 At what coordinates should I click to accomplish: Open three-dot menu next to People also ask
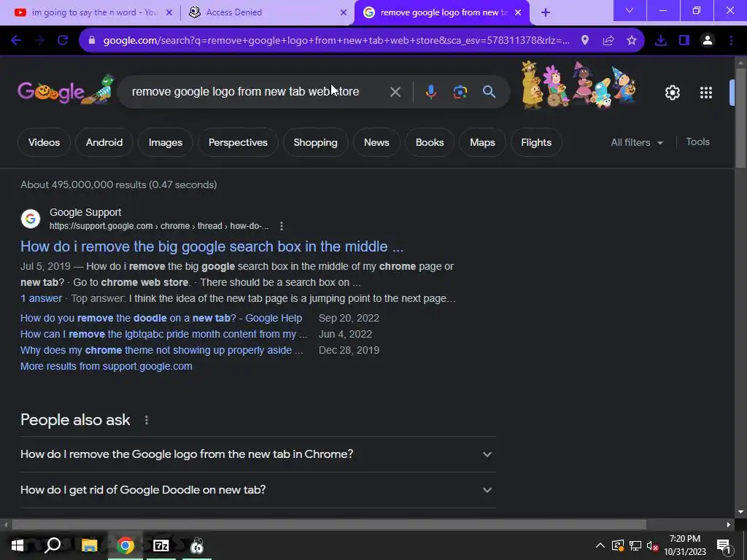pyautogui.click(x=146, y=420)
